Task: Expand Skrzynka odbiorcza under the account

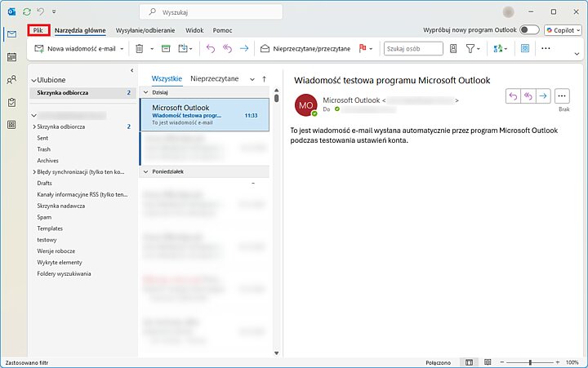Action: coord(34,126)
